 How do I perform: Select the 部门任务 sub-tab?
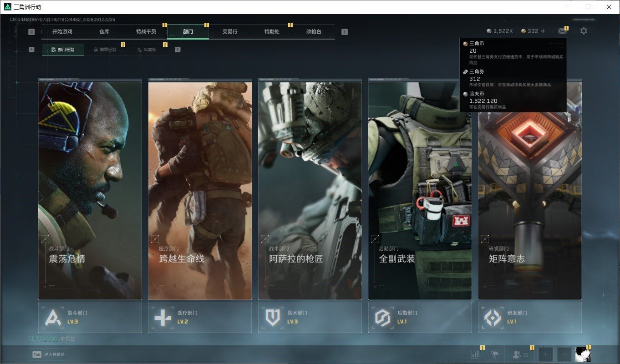63,50
